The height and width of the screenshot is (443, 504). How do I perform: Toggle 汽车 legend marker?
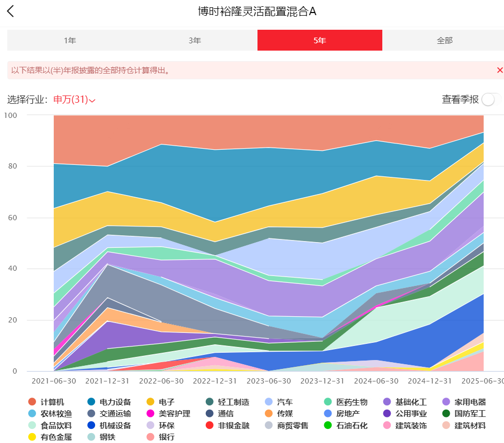pyautogui.click(x=269, y=402)
